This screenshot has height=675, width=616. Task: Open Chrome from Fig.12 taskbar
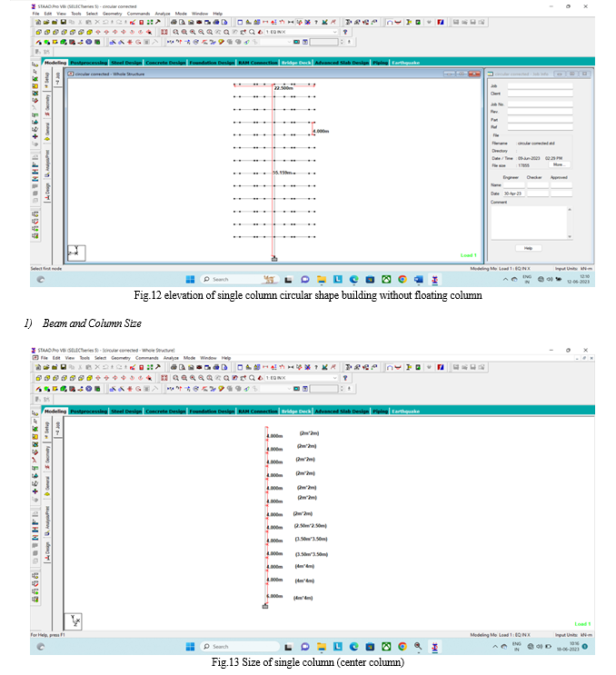(x=402, y=280)
